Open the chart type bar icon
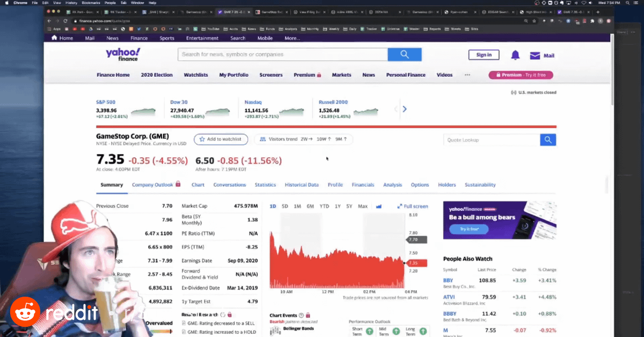This screenshot has width=644, height=337. (x=379, y=207)
